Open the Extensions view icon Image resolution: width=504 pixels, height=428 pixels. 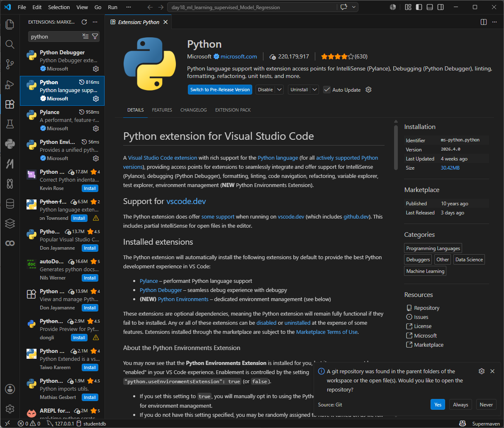[x=10, y=104]
